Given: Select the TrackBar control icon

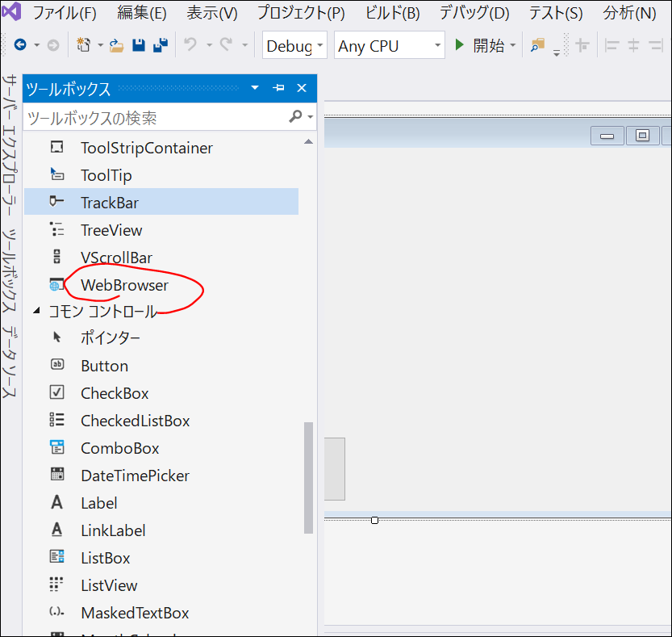Looking at the screenshot, I should point(56,201).
